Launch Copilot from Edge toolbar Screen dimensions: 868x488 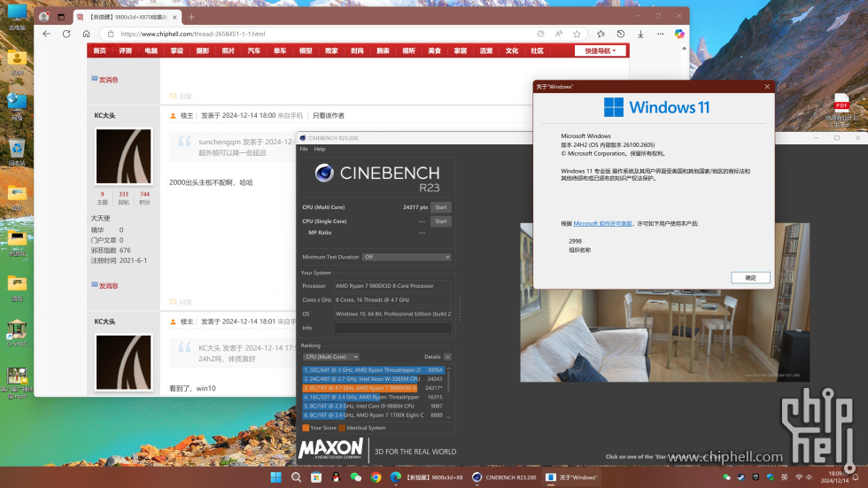pyautogui.click(x=679, y=34)
